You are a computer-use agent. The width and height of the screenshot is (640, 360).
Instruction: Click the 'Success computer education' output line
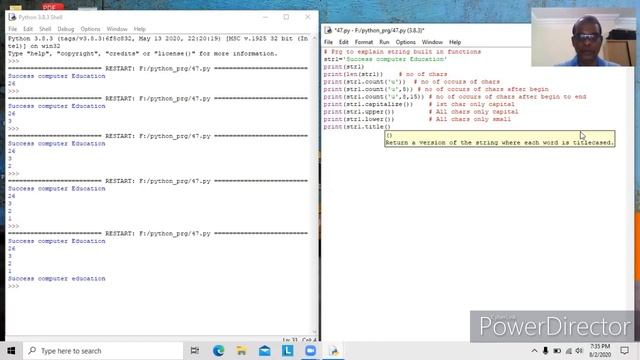pos(56,278)
